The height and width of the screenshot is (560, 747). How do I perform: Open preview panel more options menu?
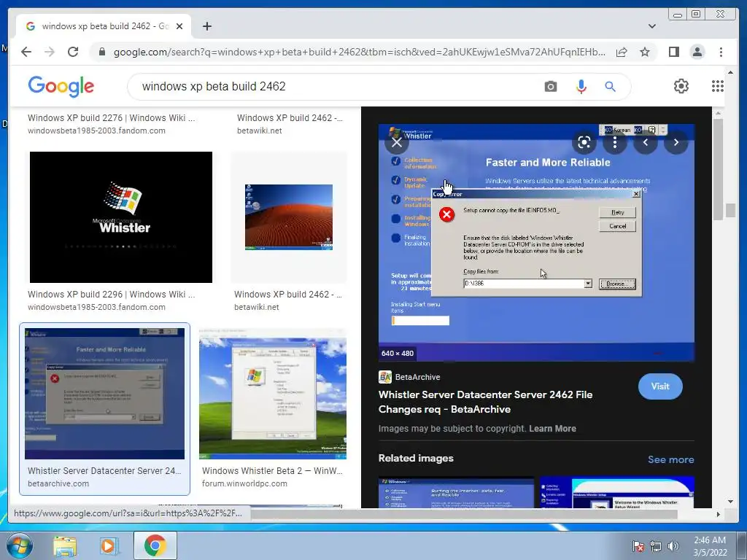(x=615, y=142)
